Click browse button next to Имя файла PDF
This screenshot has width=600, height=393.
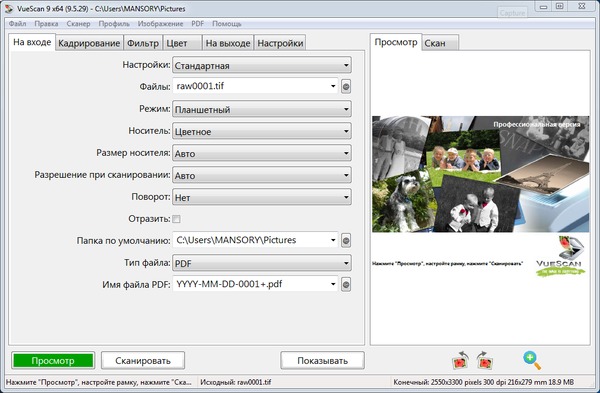click(x=346, y=284)
